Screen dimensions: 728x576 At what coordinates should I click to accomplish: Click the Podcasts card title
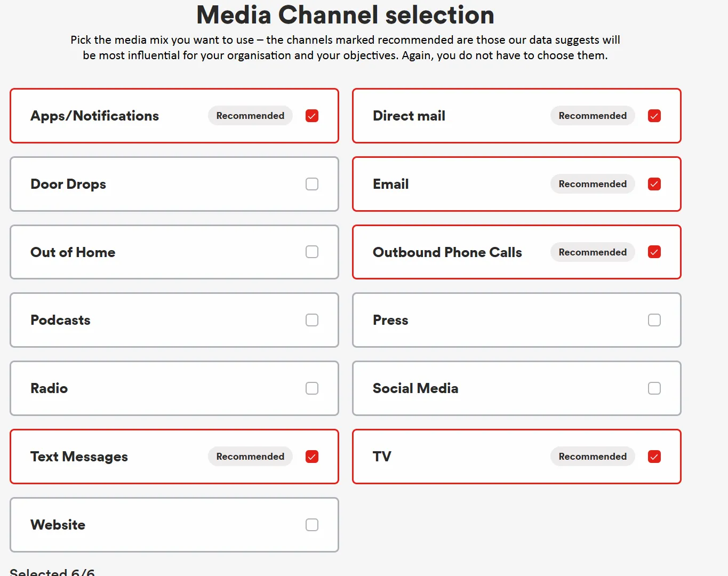(60, 320)
